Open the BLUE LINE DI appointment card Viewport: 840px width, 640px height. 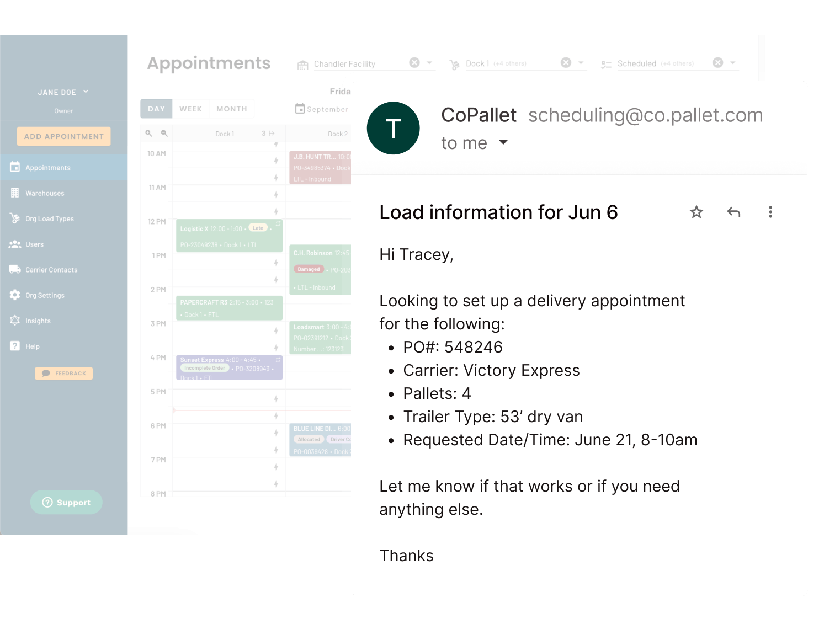(320, 440)
